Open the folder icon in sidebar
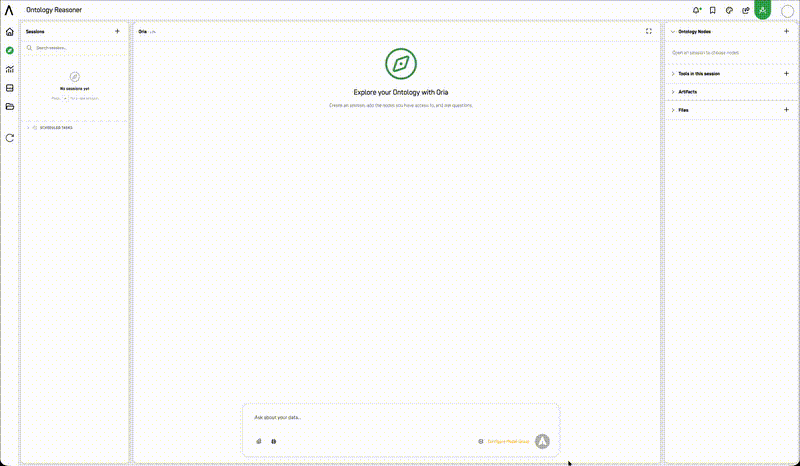This screenshot has height=466, width=800. pyautogui.click(x=10, y=107)
